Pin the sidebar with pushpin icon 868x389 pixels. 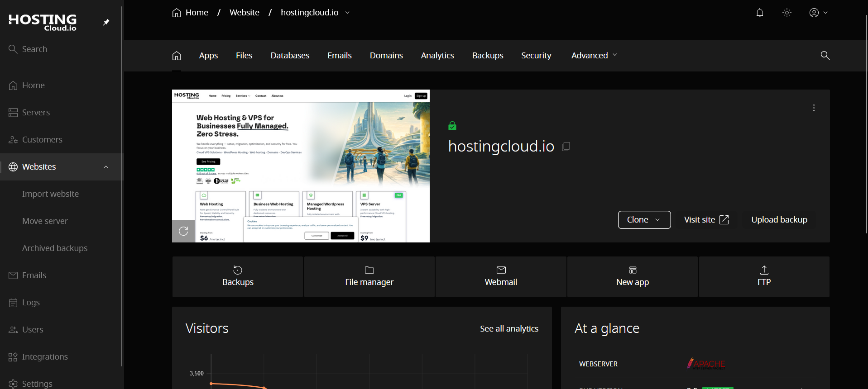(x=106, y=22)
